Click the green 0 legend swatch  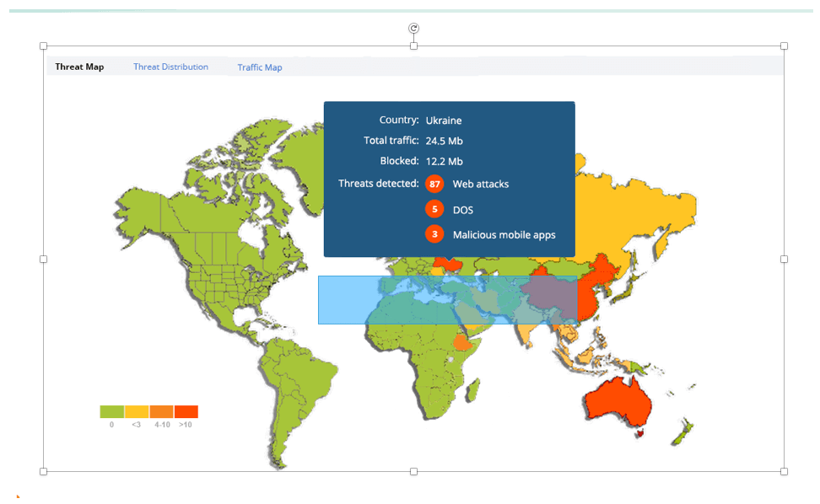111,411
